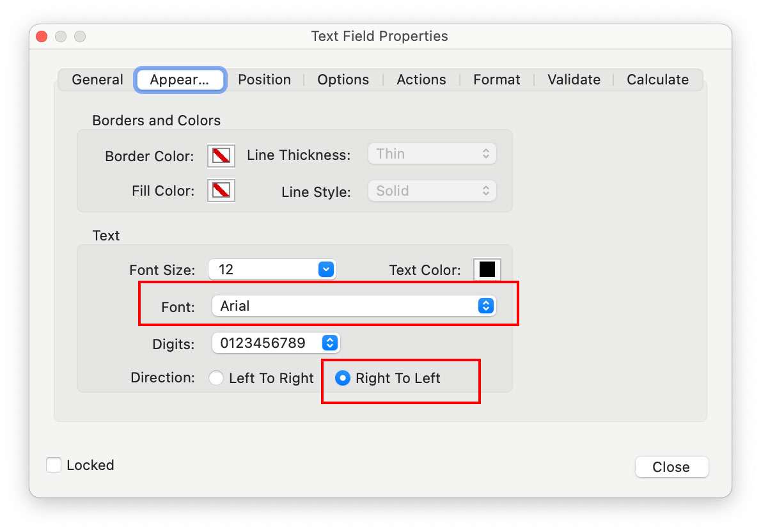Open the Border Color swatch picker
This screenshot has height=532, width=761.
tap(220, 155)
